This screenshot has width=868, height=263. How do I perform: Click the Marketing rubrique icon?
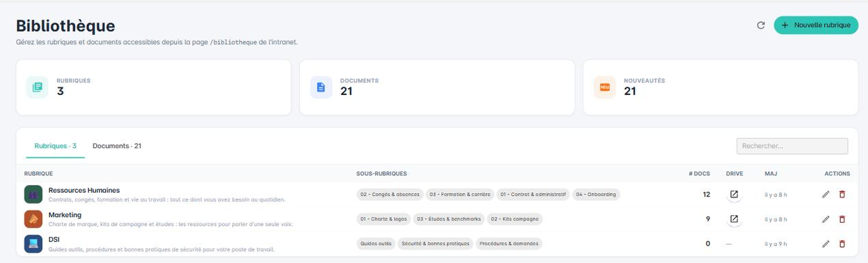point(33,219)
